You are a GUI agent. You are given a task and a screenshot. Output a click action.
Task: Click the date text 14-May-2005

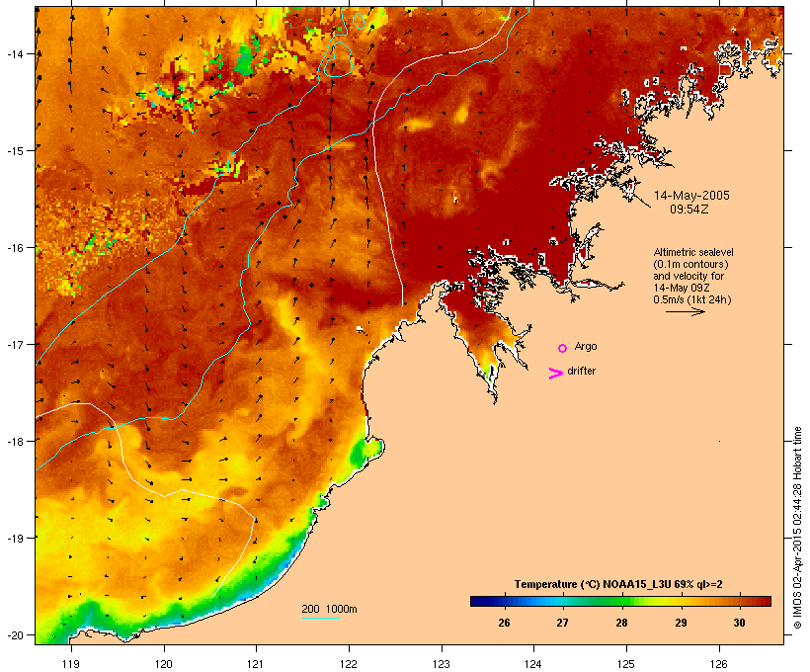point(691,196)
